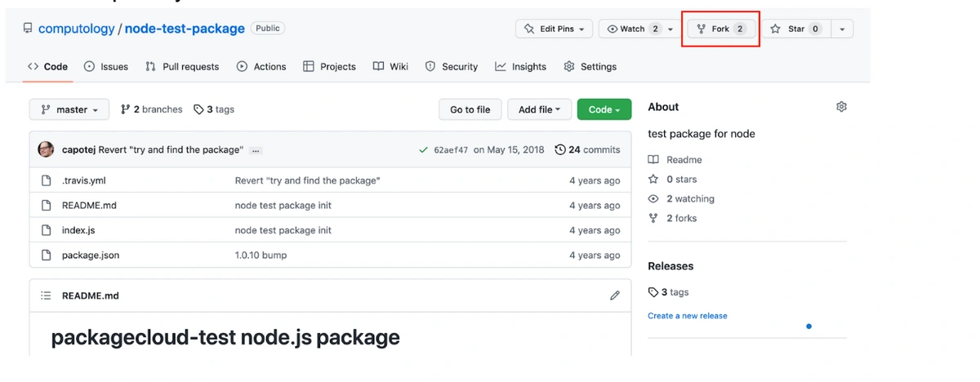Open the "1.0.10 bump" commit message
980x382 pixels.
[261, 255]
